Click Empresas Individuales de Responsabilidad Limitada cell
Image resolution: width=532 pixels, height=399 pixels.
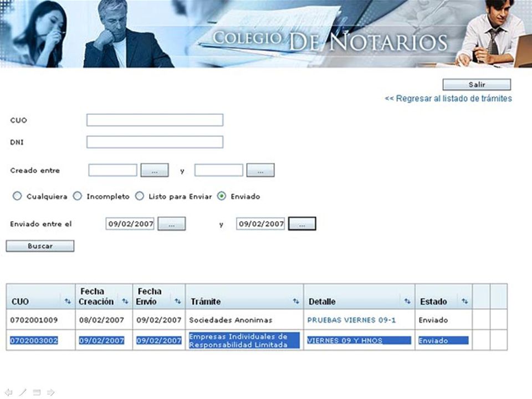pyautogui.click(x=244, y=340)
